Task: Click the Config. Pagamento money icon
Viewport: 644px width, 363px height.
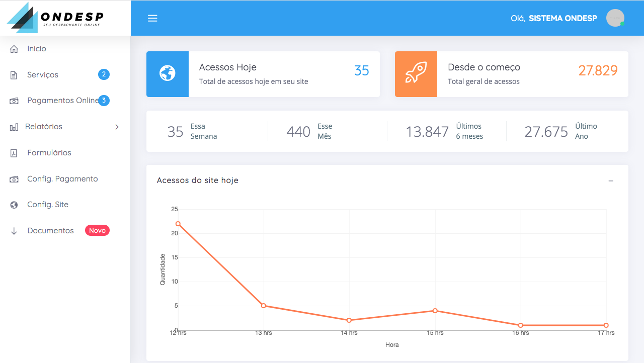Action: point(14,179)
